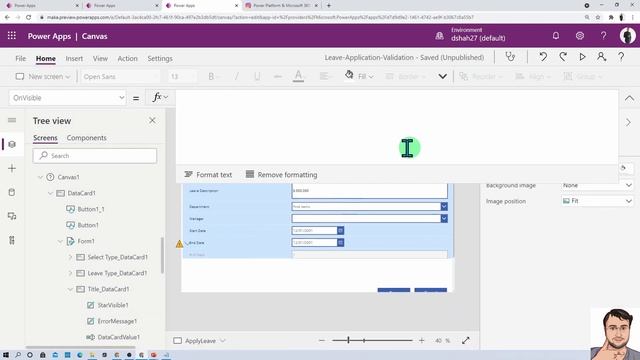Open the help question mark in purple header
The height and width of the screenshot is (360, 640).
tap(603, 36)
